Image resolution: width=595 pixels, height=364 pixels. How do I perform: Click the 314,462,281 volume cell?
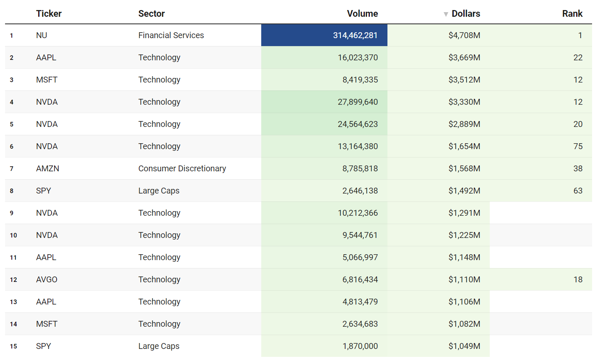coord(324,35)
